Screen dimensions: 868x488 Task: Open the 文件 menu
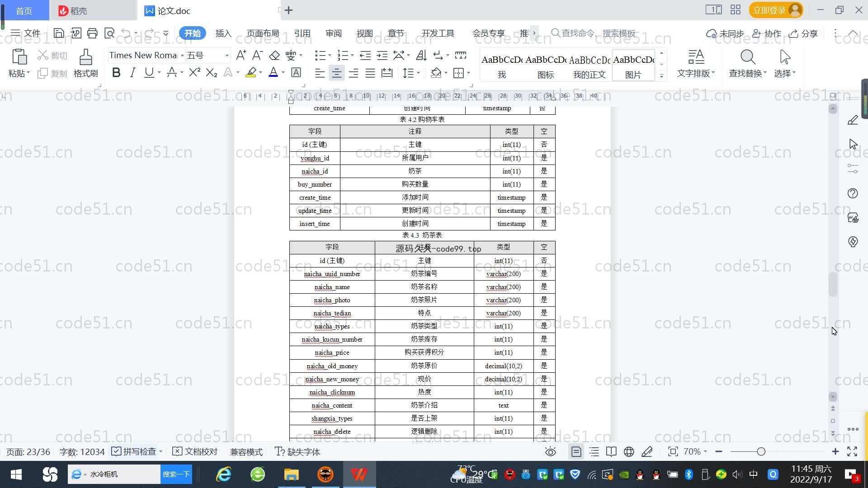click(26, 33)
